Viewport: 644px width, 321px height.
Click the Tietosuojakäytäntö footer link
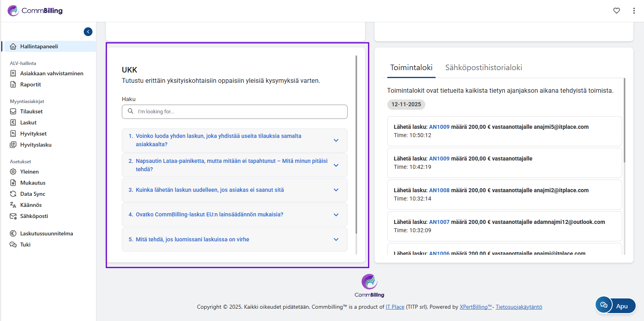point(519,307)
